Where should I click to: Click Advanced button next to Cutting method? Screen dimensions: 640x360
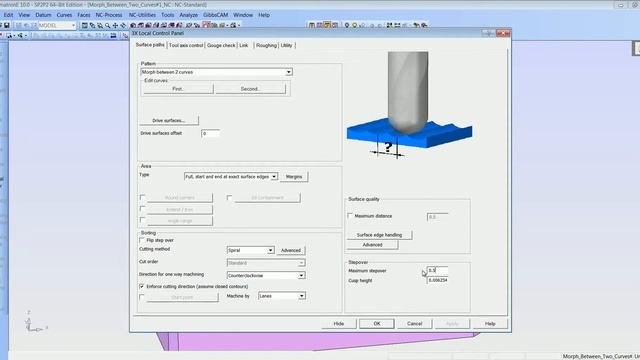[291, 250]
